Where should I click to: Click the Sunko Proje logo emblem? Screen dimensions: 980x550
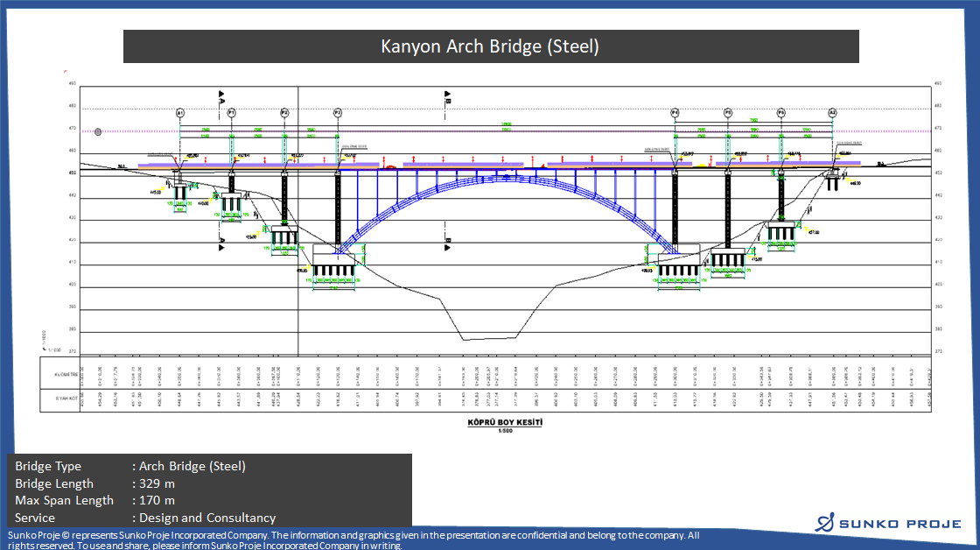(x=824, y=524)
